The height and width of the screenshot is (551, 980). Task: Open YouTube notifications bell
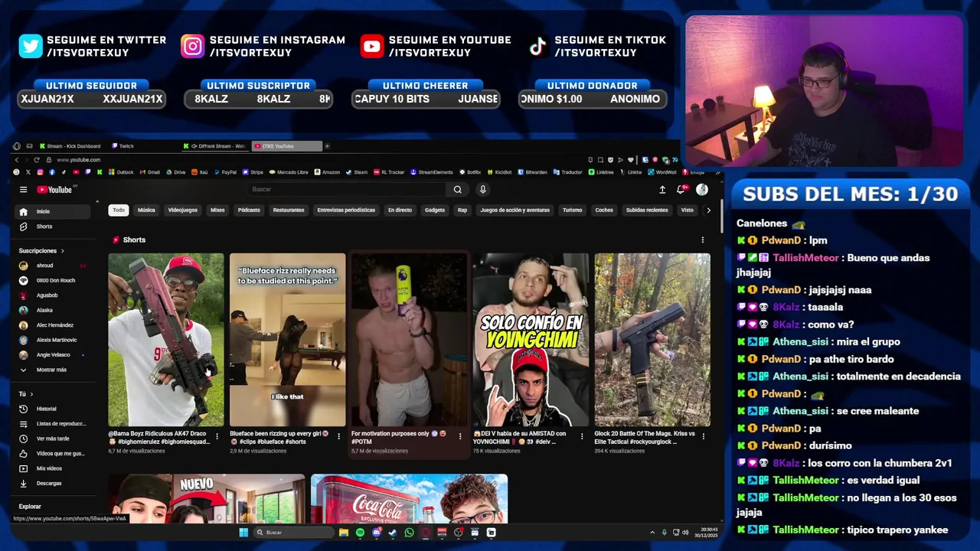pos(681,190)
